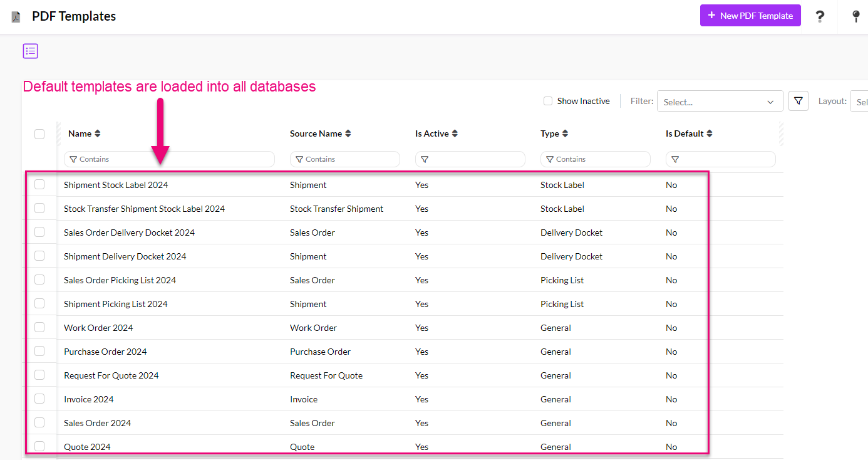Click No in Purchase Order 2024 row
Viewport: 868px width, 460px height.
(x=671, y=352)
